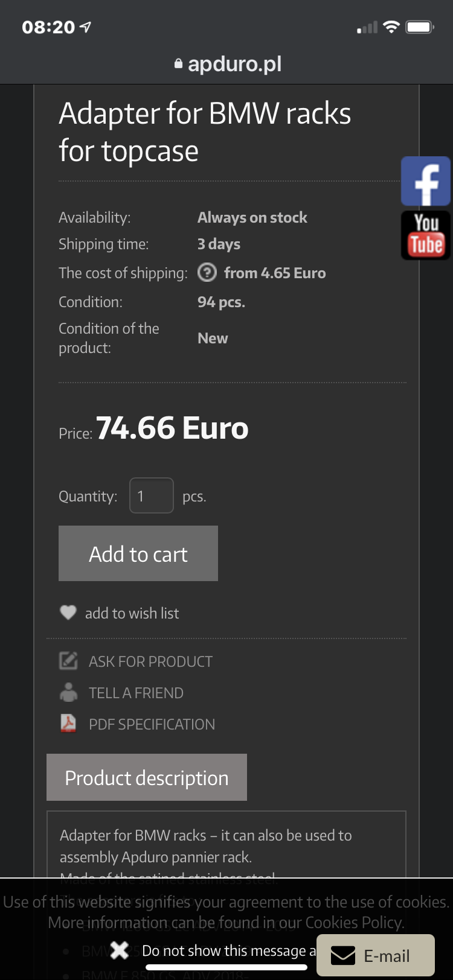Open the PDF SPECIFICATION link
The width and height of the screenshot is (453, 980).
(152, 724)
